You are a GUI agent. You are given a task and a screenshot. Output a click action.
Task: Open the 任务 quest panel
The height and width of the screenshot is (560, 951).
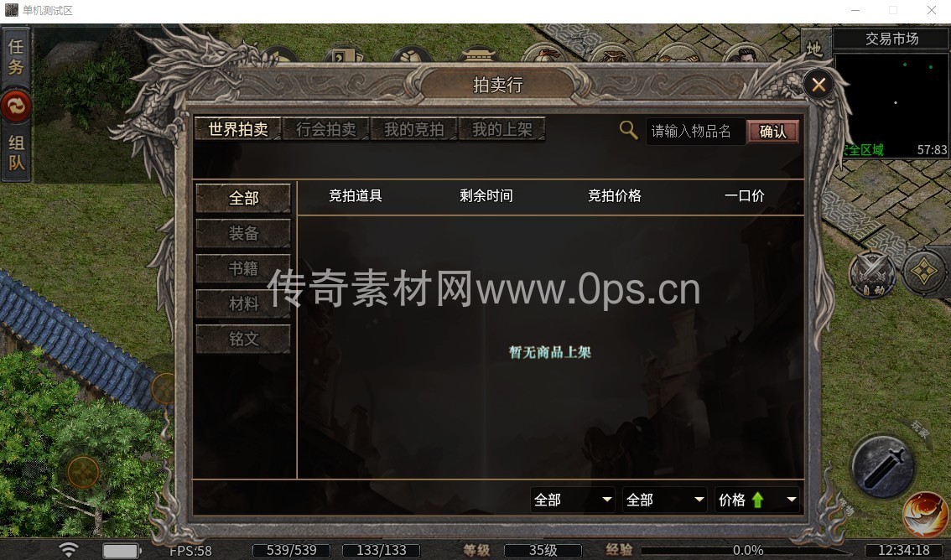[x=16, y=56]
